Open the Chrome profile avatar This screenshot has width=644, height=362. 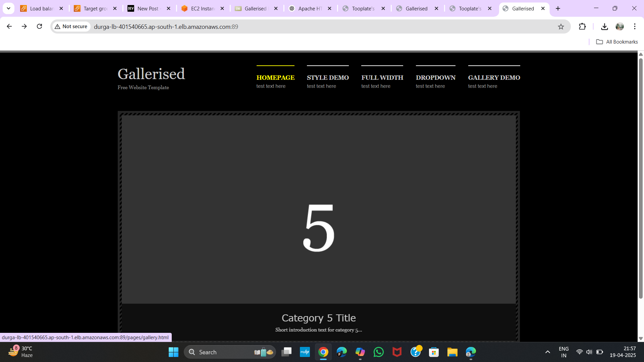620,26
